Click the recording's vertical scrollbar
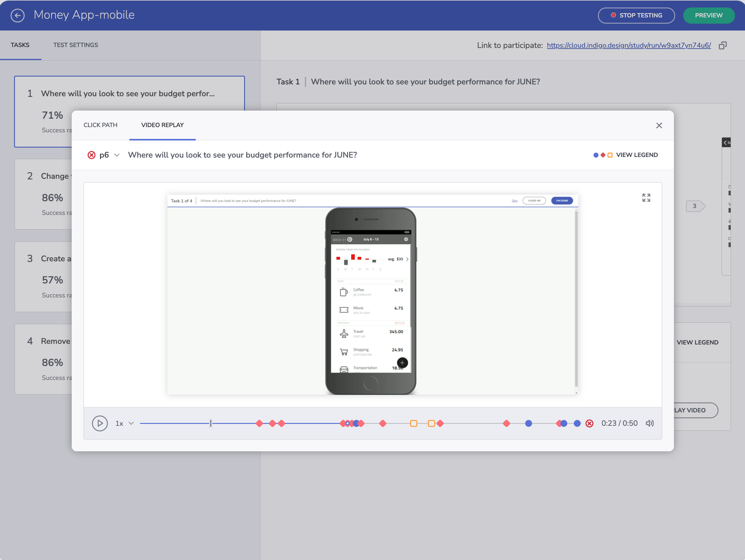Image resolution: width=745 pixels, height=560 pixels. coord(576,300)
